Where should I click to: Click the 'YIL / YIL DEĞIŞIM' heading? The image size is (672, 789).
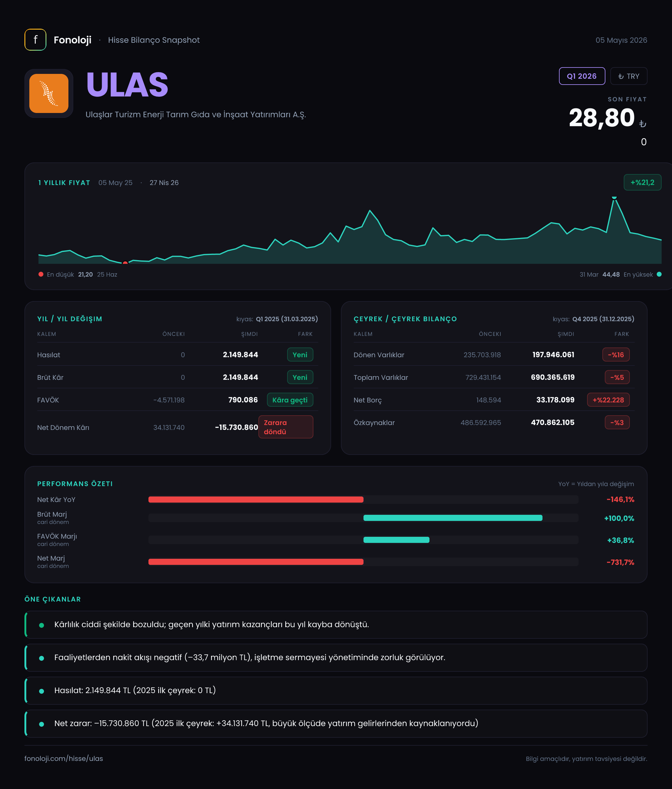click(70, 319)
